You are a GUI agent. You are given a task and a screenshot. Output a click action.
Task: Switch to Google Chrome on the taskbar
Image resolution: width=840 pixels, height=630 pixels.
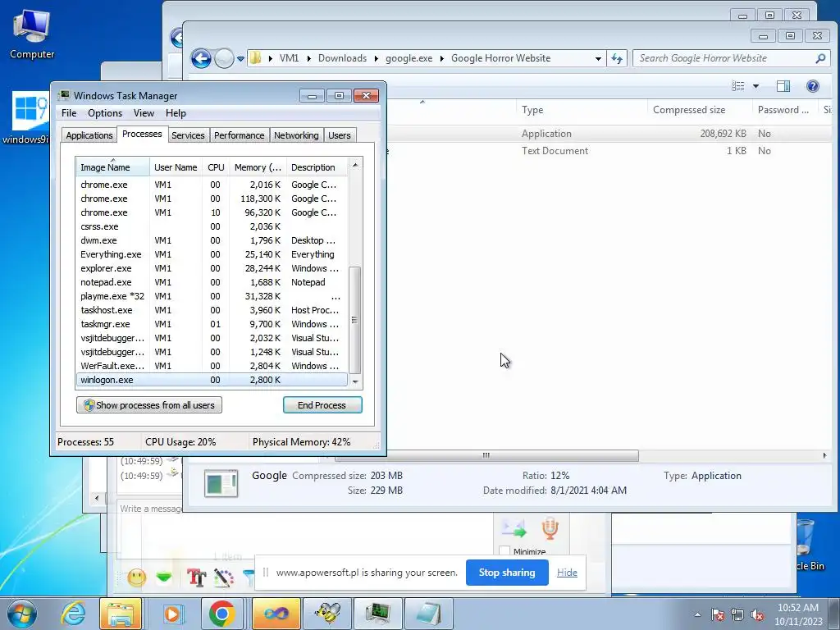pyautogui.click(x=222, y=614)
